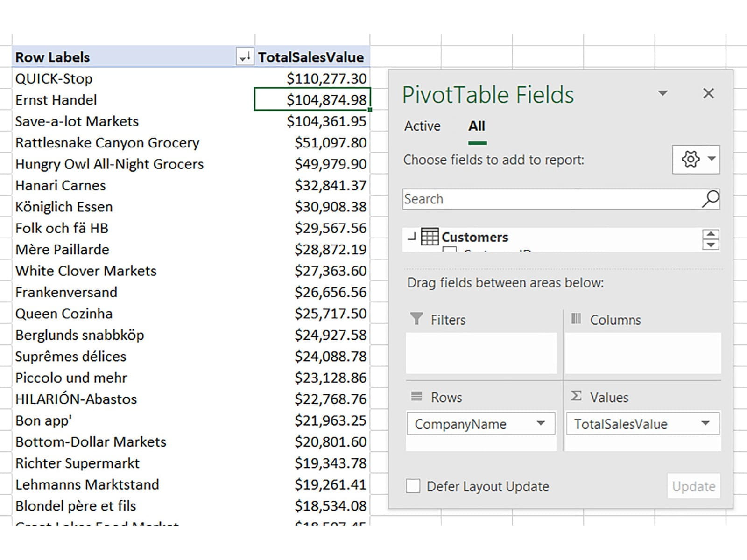The width and height of the screenshot is (747, 560).
Task: Select the All tab
Action: 477,126
